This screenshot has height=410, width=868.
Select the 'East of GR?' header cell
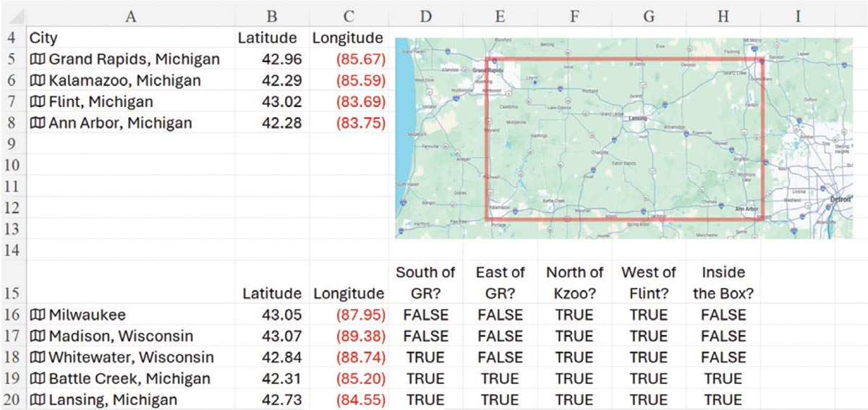(x=500, y=283)
